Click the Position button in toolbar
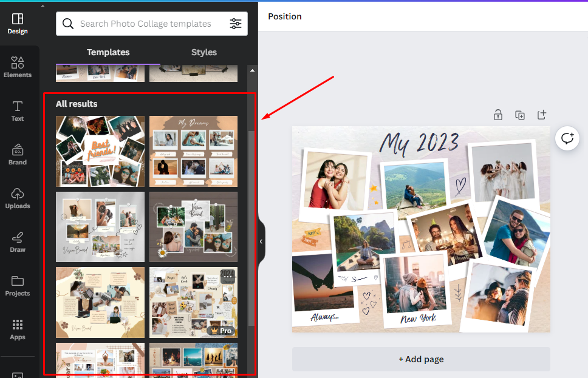This screenshot has width=588, height=378. [285, 16]
